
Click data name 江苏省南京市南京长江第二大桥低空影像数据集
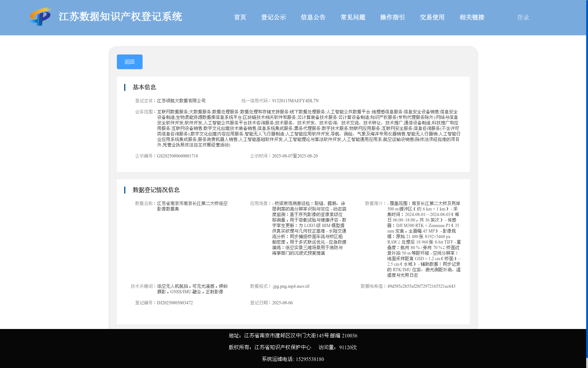point(193,206)
